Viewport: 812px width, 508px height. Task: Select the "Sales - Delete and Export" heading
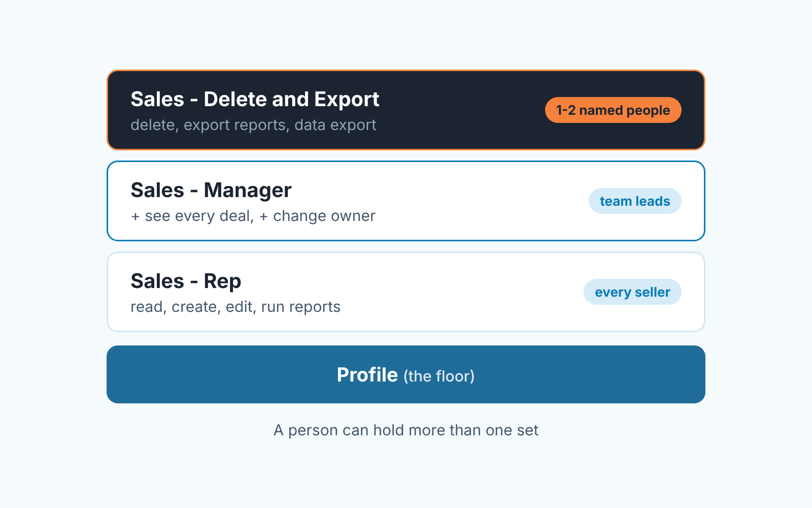click(255, 100)
